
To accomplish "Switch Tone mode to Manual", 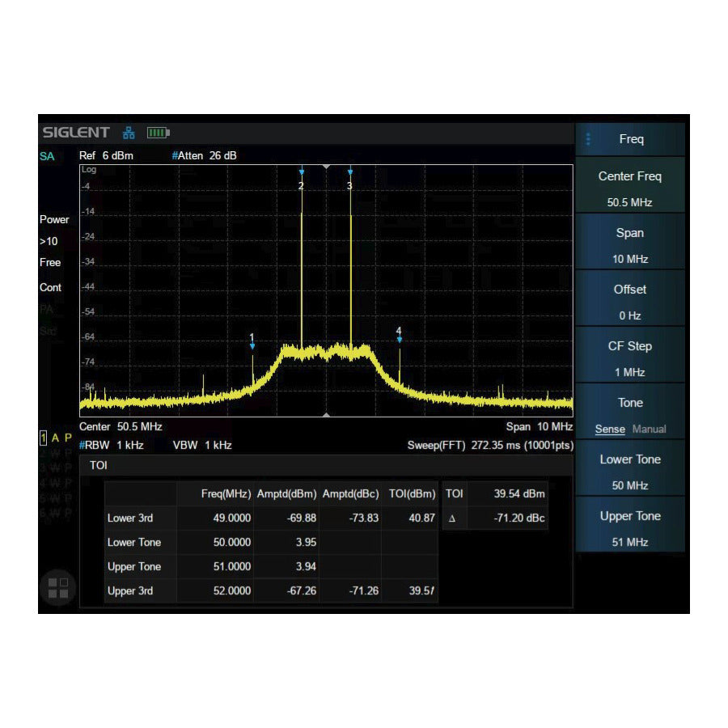I will coord(649,429).
